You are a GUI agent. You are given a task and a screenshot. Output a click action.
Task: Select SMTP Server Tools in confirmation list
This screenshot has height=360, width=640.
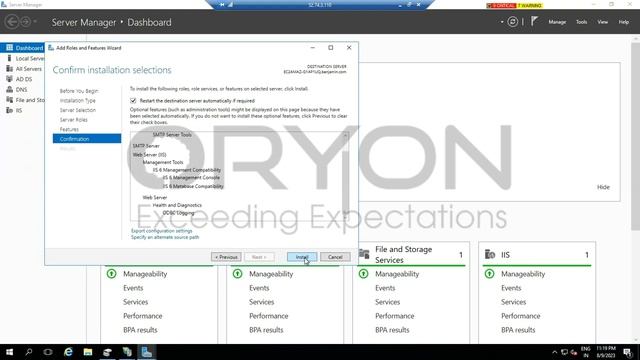pyautogui.click(x=172, y=135)
